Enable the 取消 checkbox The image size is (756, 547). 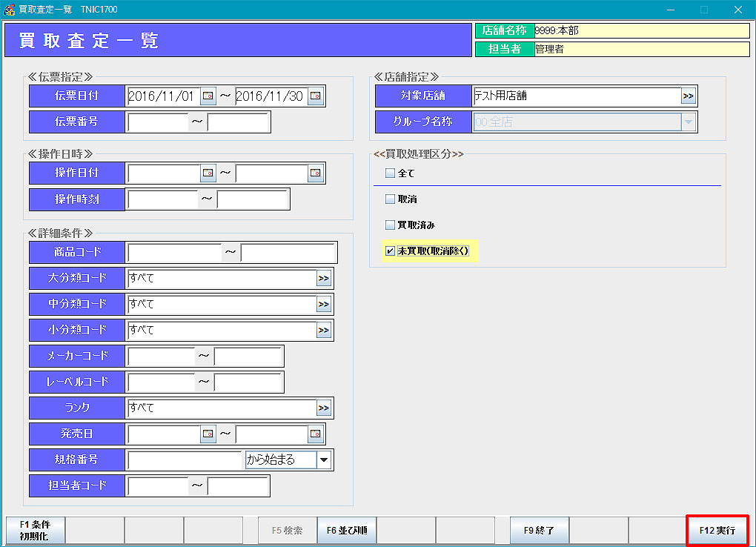(391, 199)
